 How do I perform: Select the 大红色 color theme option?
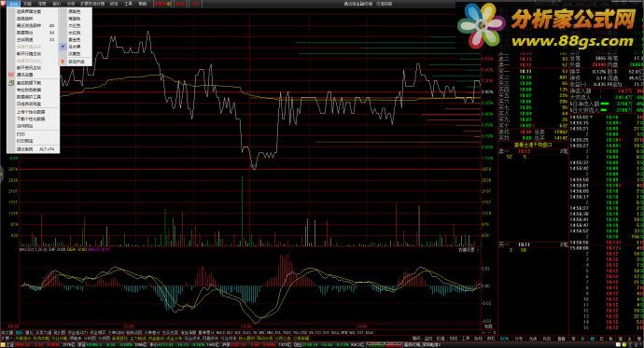[76, 25]
